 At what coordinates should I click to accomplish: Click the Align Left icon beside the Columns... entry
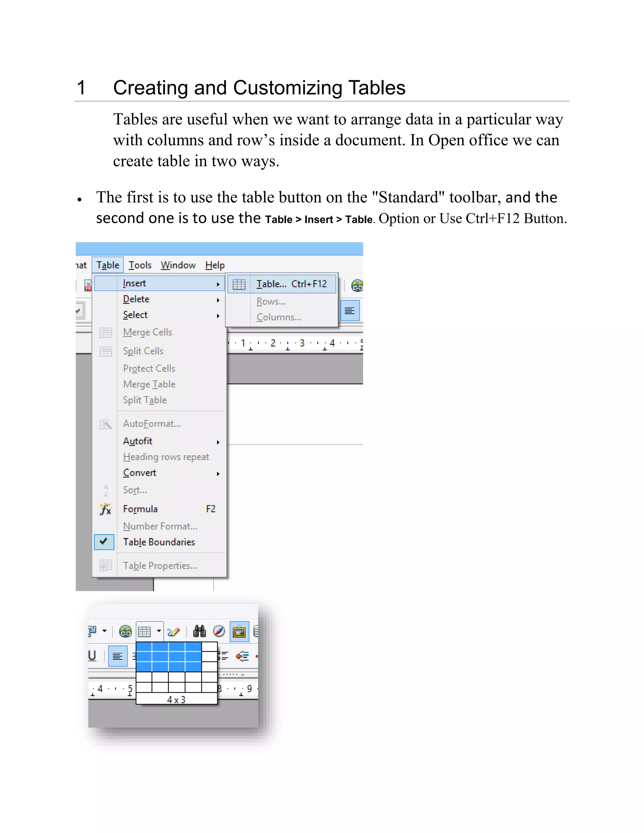click(349, 311)
